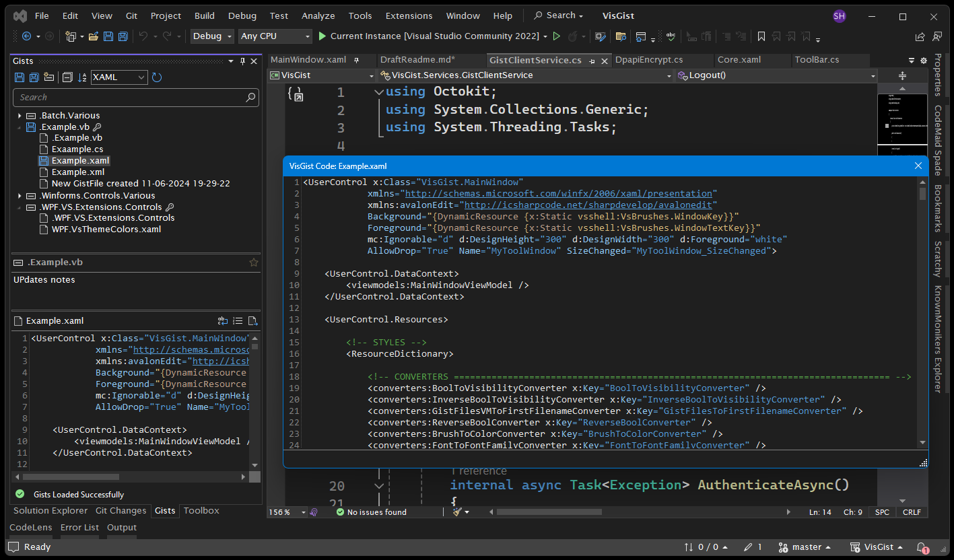
Task: Open the Gists panel window options dropdown arrow
Action: click(231, 61)
